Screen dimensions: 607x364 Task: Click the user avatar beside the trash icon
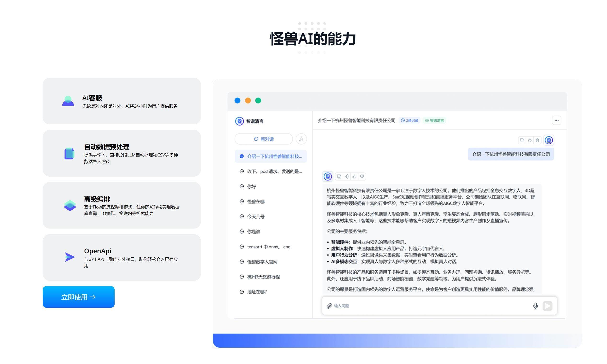[x=549, y=140]
